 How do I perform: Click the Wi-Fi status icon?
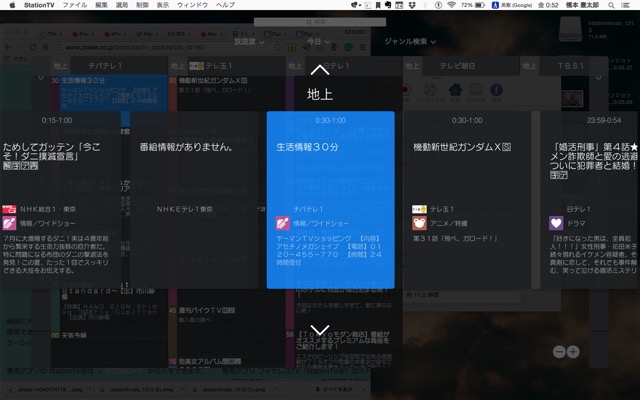coord(451,5)
